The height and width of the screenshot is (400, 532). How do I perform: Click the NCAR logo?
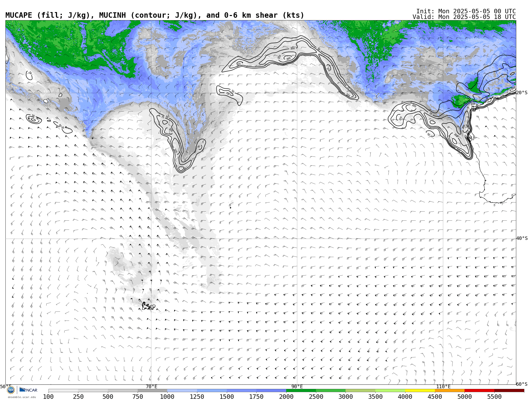pyautogui.click(x=28, y=390)
